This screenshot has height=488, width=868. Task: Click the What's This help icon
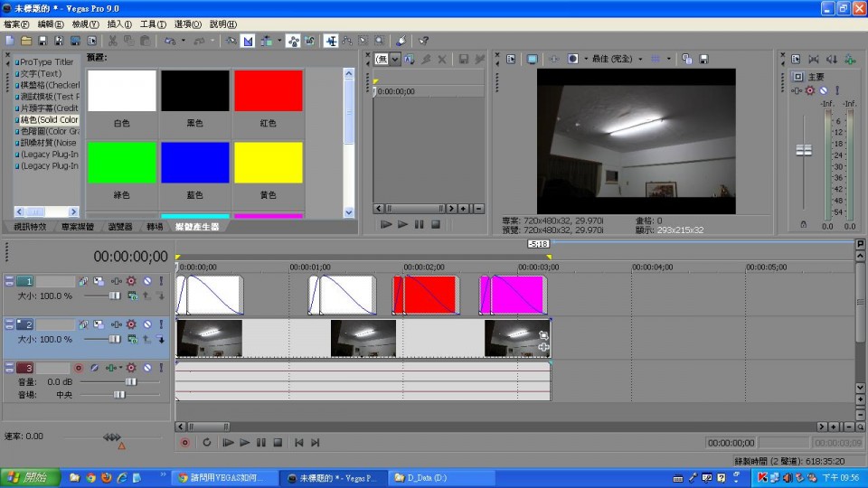[x=423, y=41]
